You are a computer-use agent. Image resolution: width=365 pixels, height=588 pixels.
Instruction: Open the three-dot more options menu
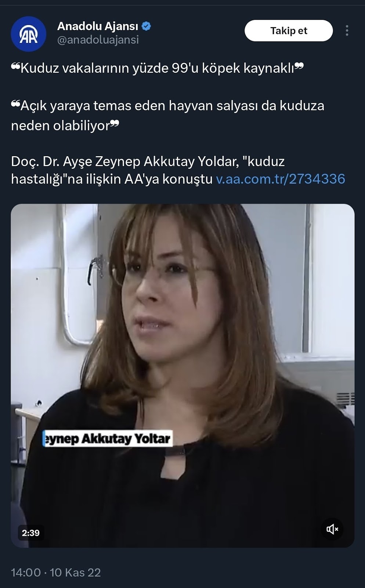(x=347, y=31)
